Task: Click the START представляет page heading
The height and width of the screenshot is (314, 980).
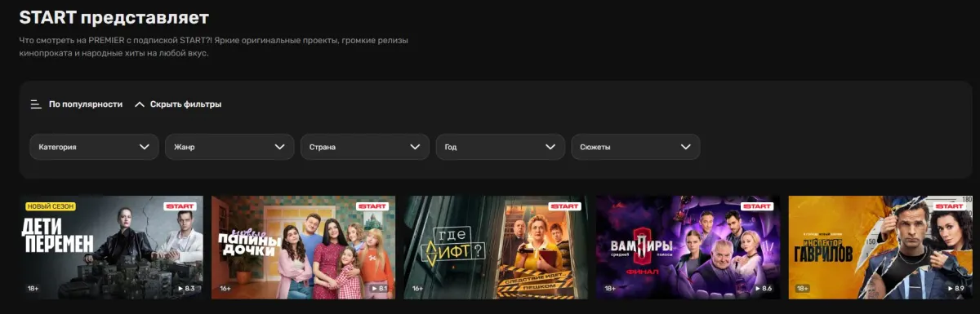Action: pos(114,16)
